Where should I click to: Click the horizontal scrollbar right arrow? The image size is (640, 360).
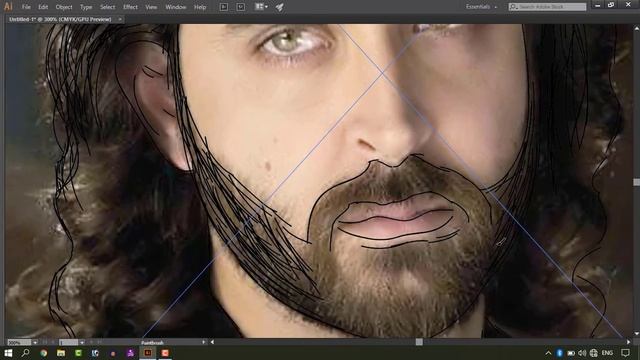click(x=628, y=342)
